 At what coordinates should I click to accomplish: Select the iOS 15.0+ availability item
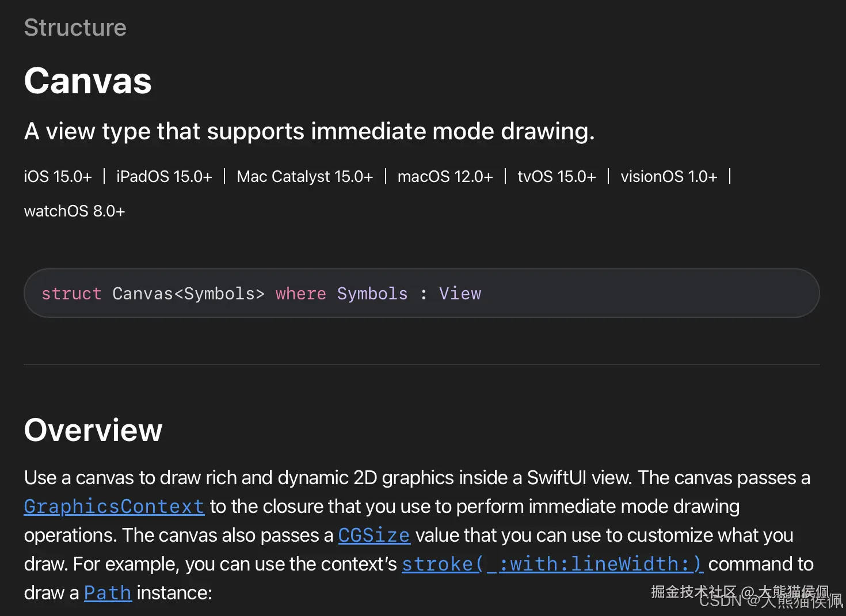click(58, 176)
